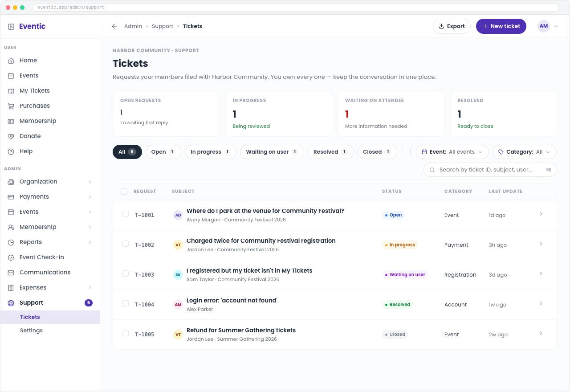
Task: Open the Support breadcrumb link
Action: point(163,26)
